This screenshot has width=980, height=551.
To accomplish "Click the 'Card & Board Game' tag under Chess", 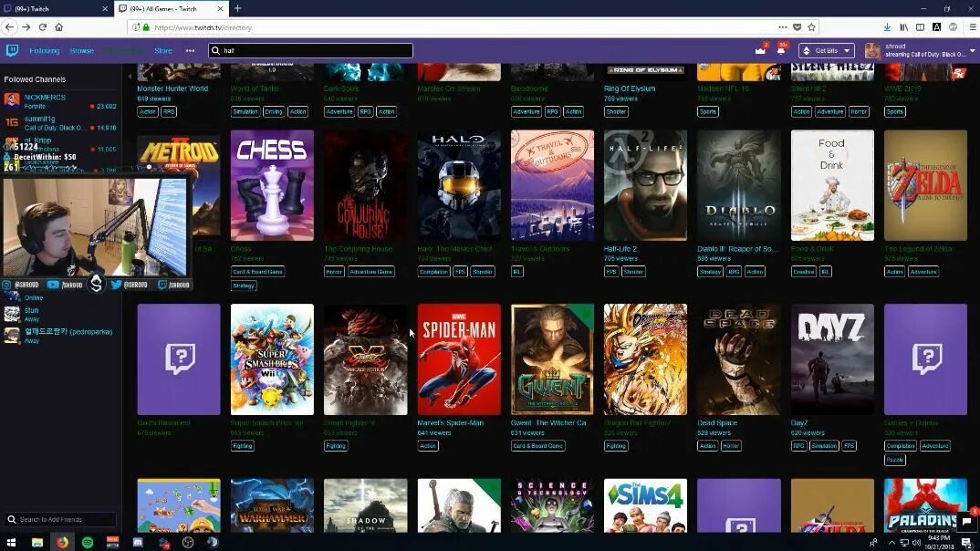I will point(257,272).
